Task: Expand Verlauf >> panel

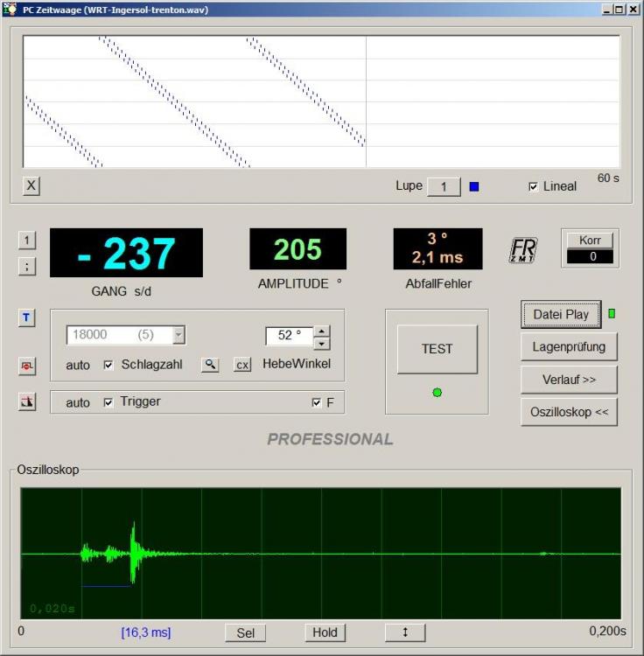Action: pyautogui.click(x=569, y=380)
